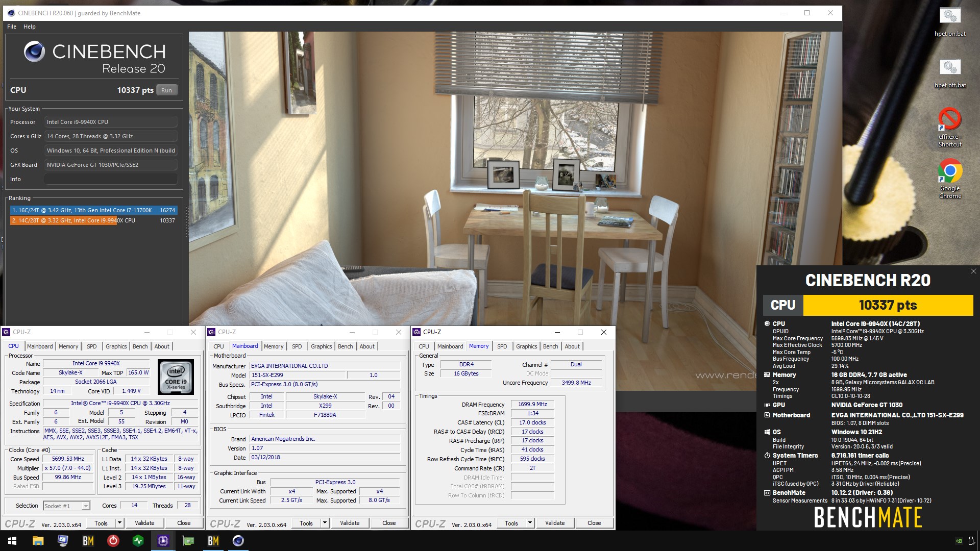980x551 pixels.
Task: Open effi.exe shortcut desktop icon
Action: [950, 128]
